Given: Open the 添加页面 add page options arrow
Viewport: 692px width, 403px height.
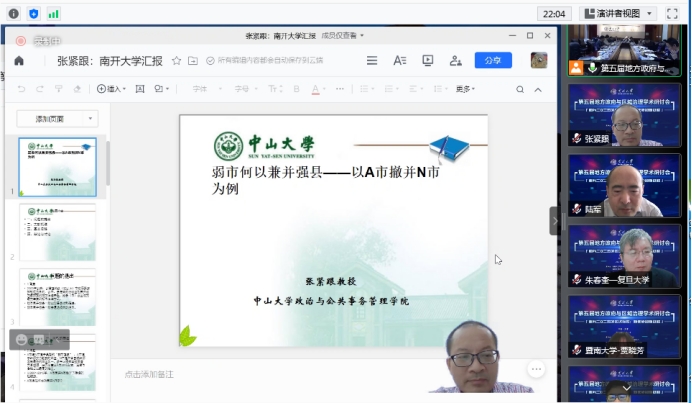Looking at the screenshot, I should (92, 118).
